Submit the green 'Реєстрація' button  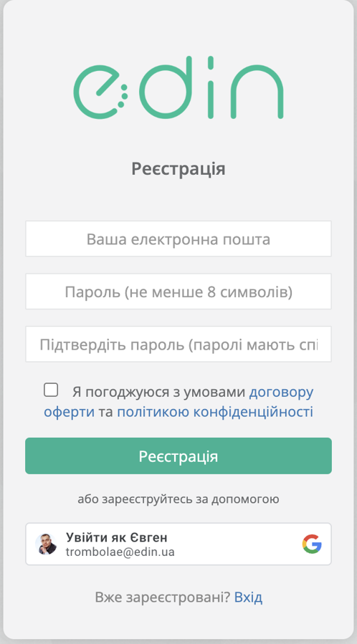pyautogui.click(x=178, y=456)
